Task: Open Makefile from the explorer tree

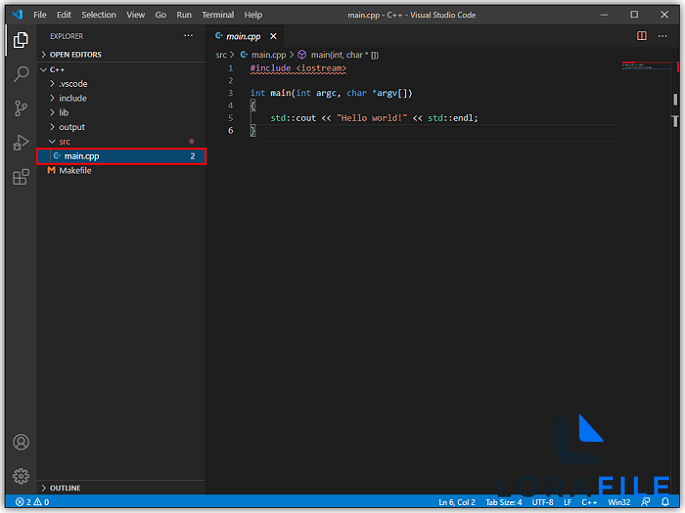Action: click(121, 170)
